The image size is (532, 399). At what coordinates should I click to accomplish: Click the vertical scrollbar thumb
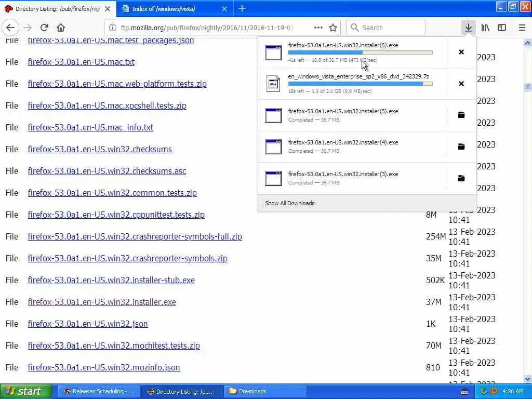click(527, 87)
